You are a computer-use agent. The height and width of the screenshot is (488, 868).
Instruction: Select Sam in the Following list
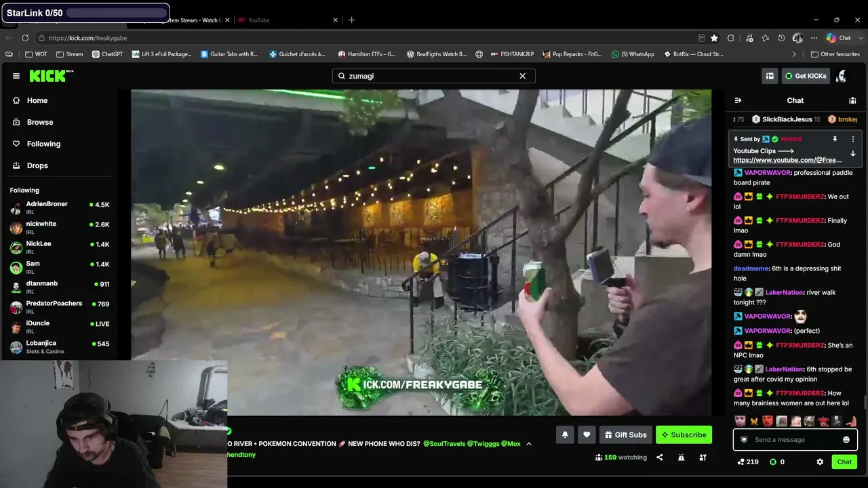coord(60,267)
